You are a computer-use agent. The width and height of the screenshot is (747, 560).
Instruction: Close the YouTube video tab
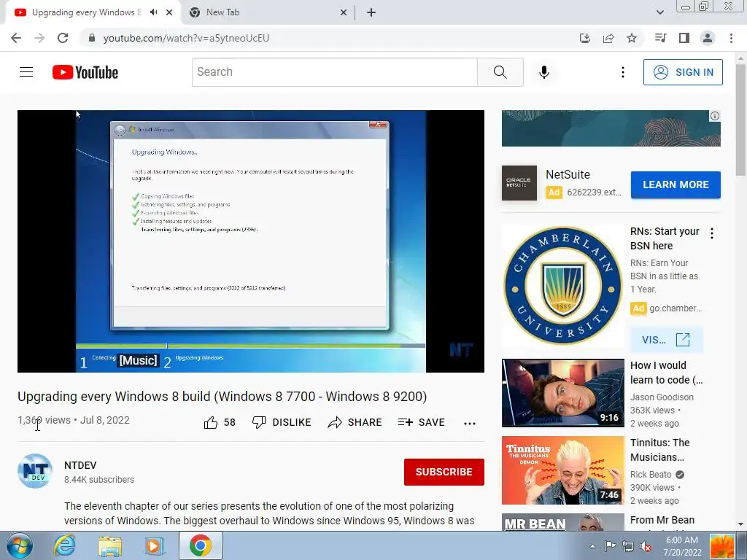[169, 13]
